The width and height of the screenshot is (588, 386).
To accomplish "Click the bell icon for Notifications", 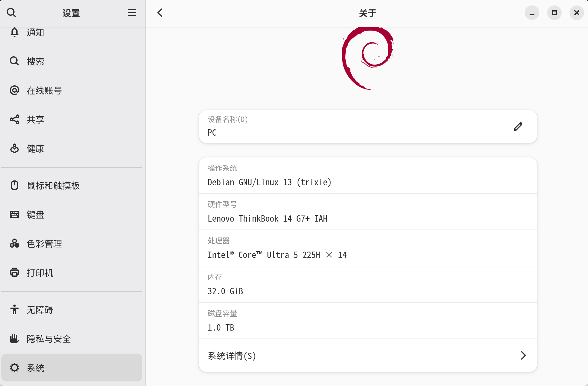I will point(15,32).
